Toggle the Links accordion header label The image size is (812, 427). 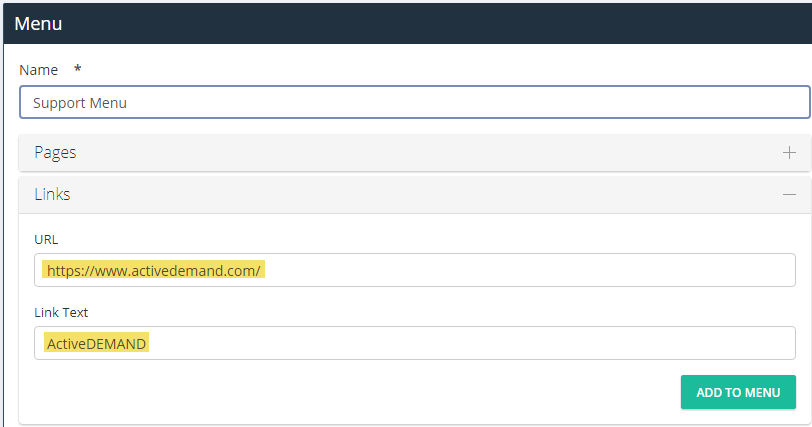pos(52,194)
